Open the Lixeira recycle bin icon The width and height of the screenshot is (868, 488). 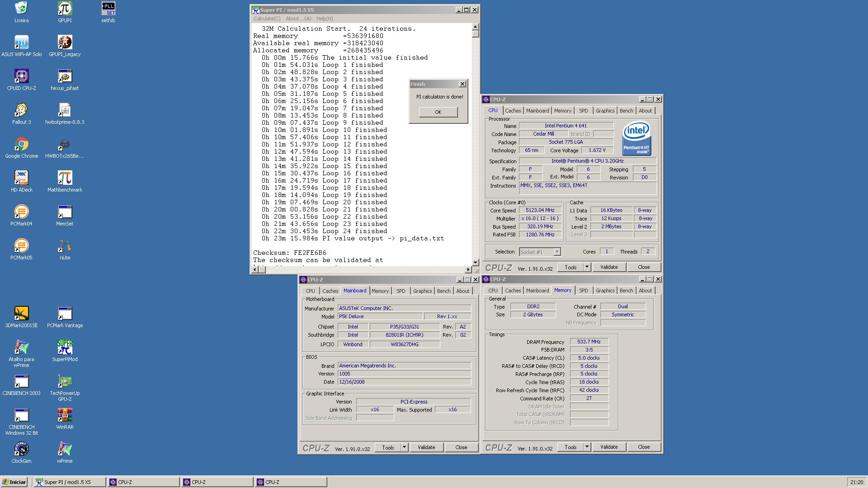coord(21,12)
